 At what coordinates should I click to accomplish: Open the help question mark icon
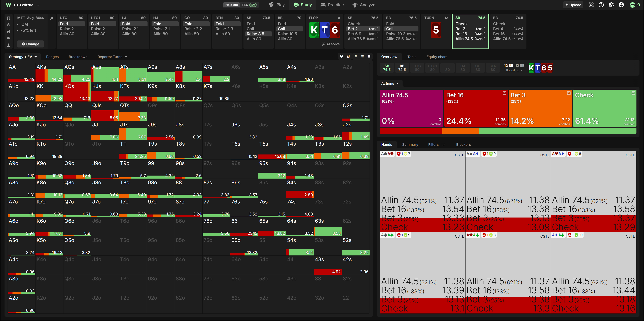click(601, 5)
